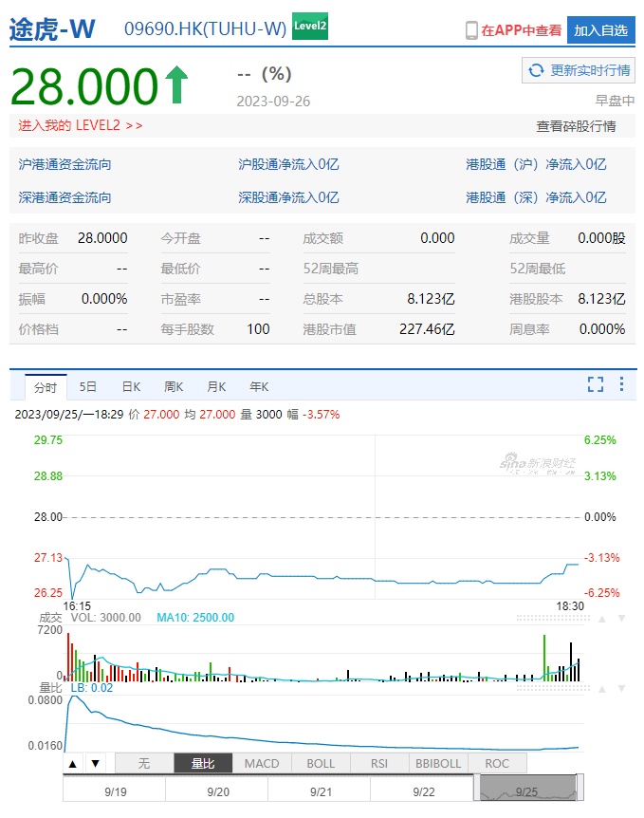Screen dimensions: 644x818
Task: Click the LB: 0.02 label
Action: pyautogui.click(x=92, y=688)
